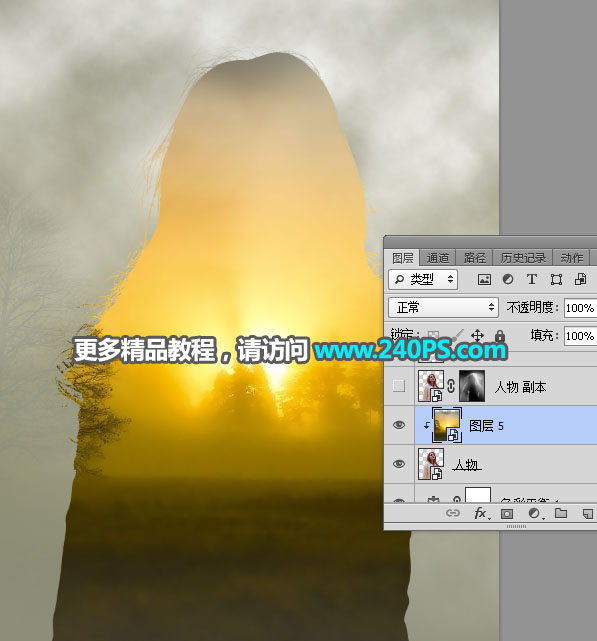The width and height of the screenshot is (597, 641).
Task: Create new fill or adjustment layer
Action: pyautogui.click(x=534, y=513)
